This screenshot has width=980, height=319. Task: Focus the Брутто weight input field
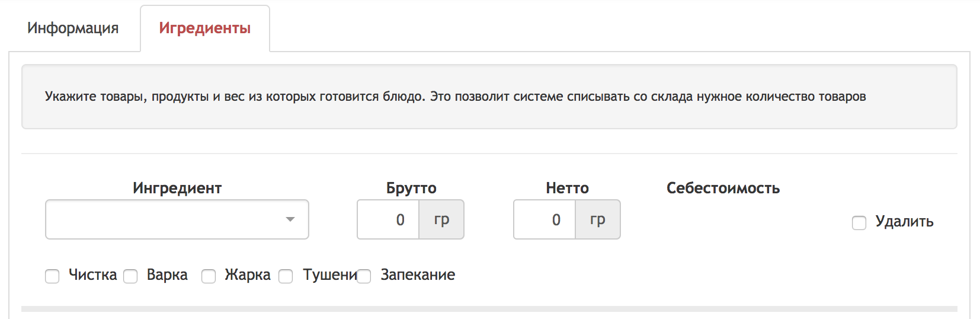(388, 219)
